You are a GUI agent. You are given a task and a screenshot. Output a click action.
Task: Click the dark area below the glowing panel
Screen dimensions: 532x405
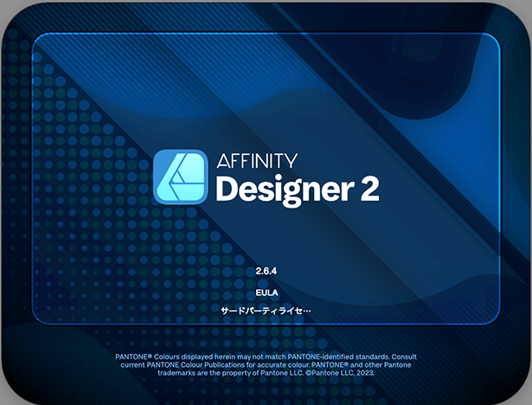click(x=266, y=337)
